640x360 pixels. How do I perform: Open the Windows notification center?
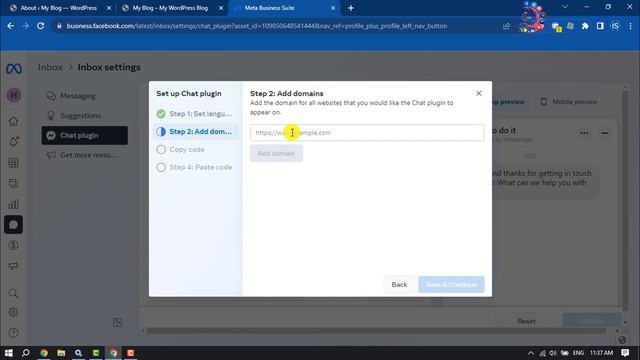coord(625,353)
